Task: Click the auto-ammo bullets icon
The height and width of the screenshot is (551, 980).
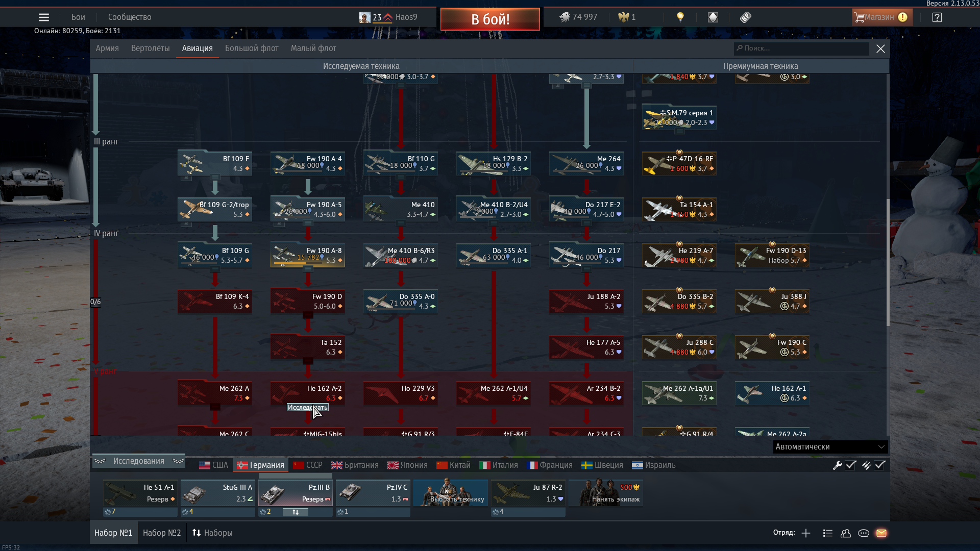Action: (x=866, y=465)
